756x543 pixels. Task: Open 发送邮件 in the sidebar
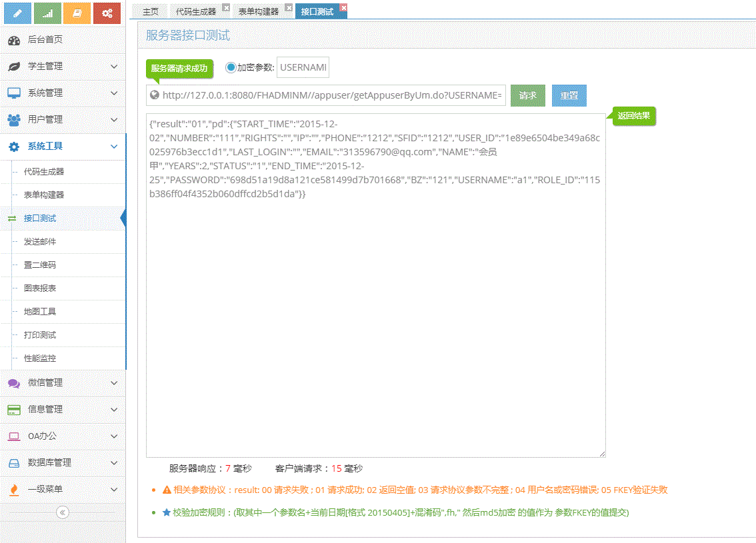click(x=40, y=242)
